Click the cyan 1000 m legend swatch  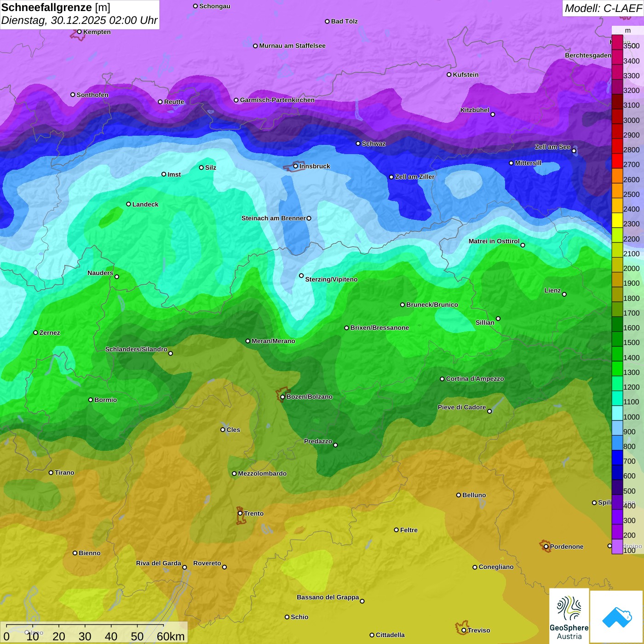(617, 413)
